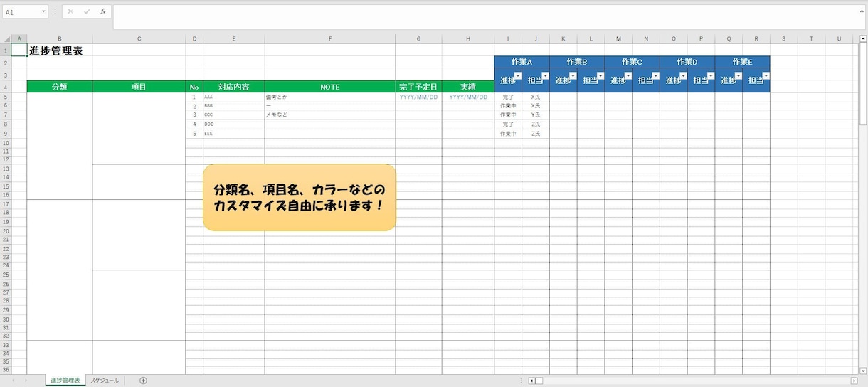Click the blue 作業E header cell
Screen dimensions: 868x387
click(x=742, y=62)
